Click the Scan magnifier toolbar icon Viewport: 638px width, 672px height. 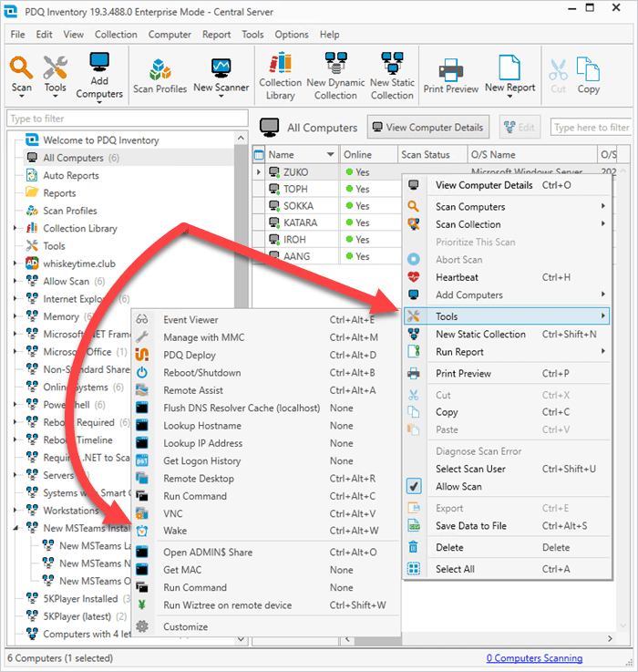(x=22, y=67)
